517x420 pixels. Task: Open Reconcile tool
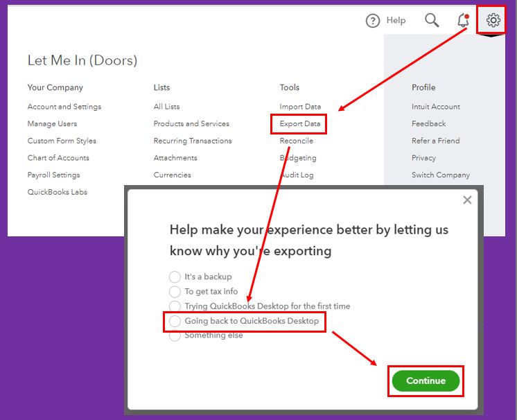coord(297,141)
